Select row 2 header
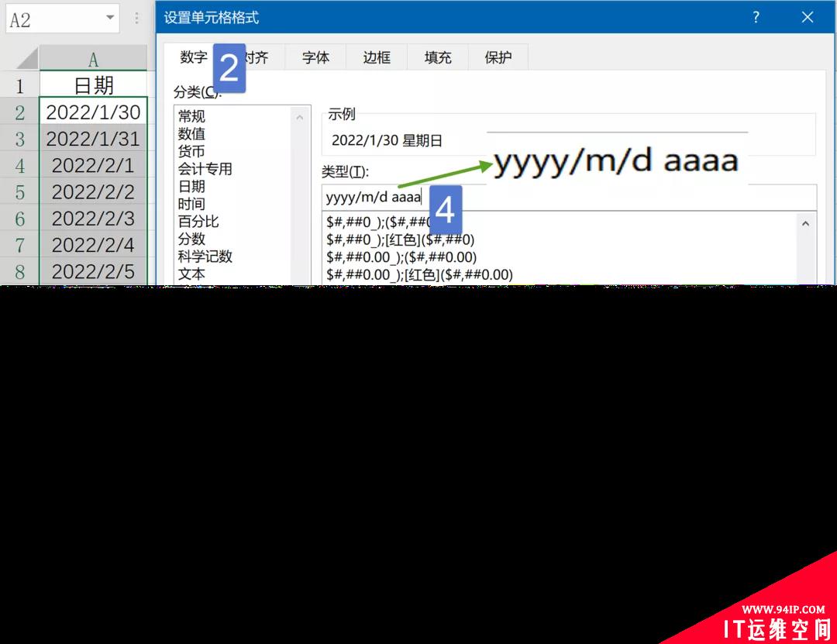The width and height of the screenshot is (837, 644). [x=19, y=112]
